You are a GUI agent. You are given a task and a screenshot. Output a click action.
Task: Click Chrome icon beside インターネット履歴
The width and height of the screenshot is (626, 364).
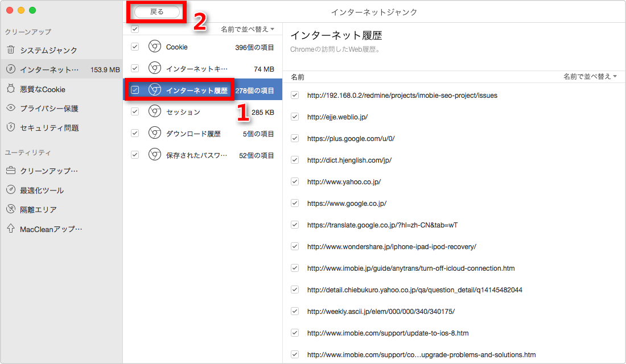tap(154, 90)
